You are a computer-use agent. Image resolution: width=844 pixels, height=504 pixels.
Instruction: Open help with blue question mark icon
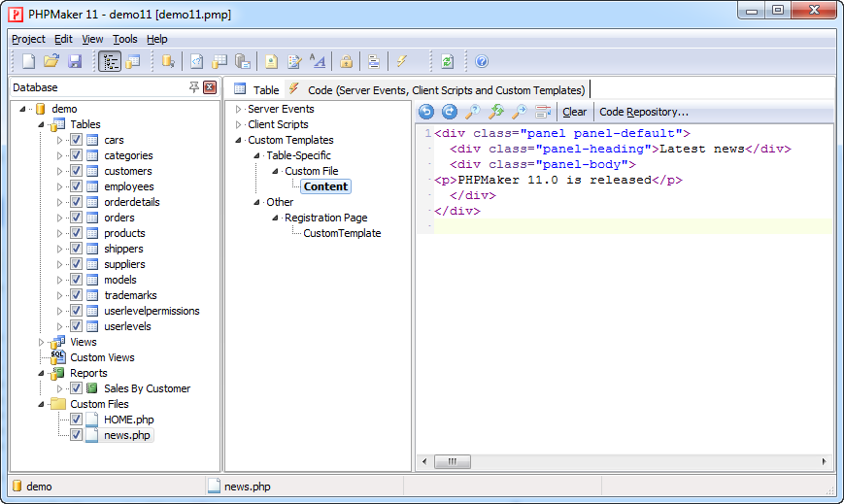[482, 61]
